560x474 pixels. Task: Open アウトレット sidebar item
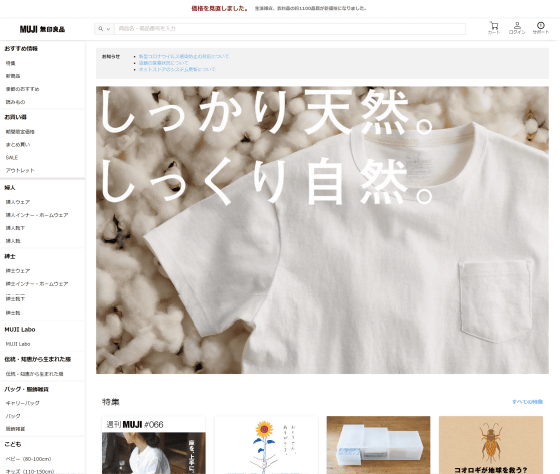coord(20,170)
